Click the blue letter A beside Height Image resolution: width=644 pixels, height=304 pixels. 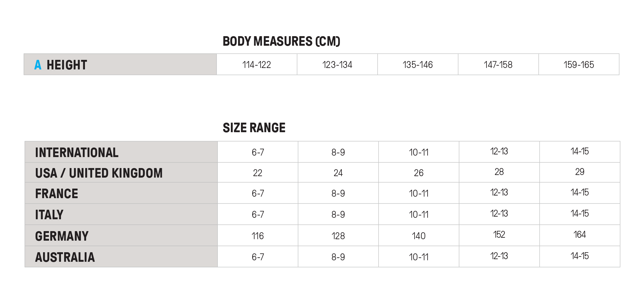tap(38, 65)
